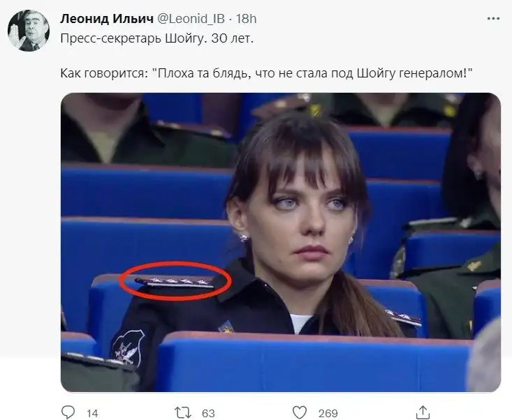Click the white collar under the black jacket
The width and height of the screenshot is (512, 420).
300,324
